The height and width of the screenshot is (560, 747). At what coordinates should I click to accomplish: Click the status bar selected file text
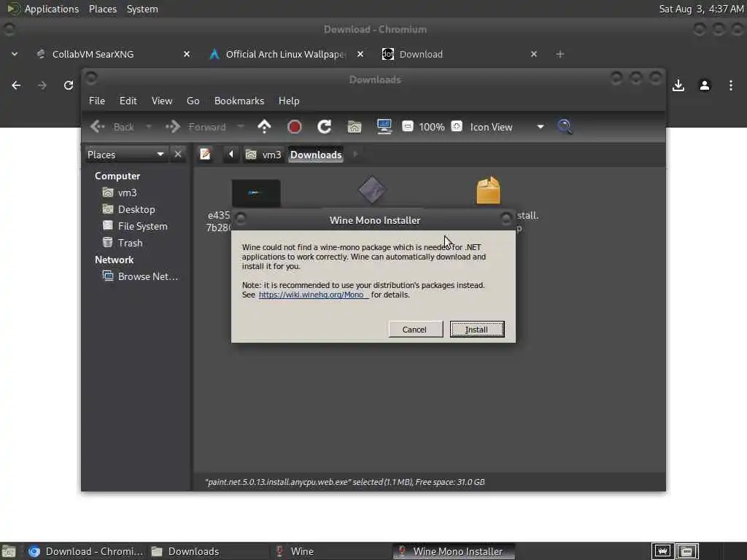(345, 482)
